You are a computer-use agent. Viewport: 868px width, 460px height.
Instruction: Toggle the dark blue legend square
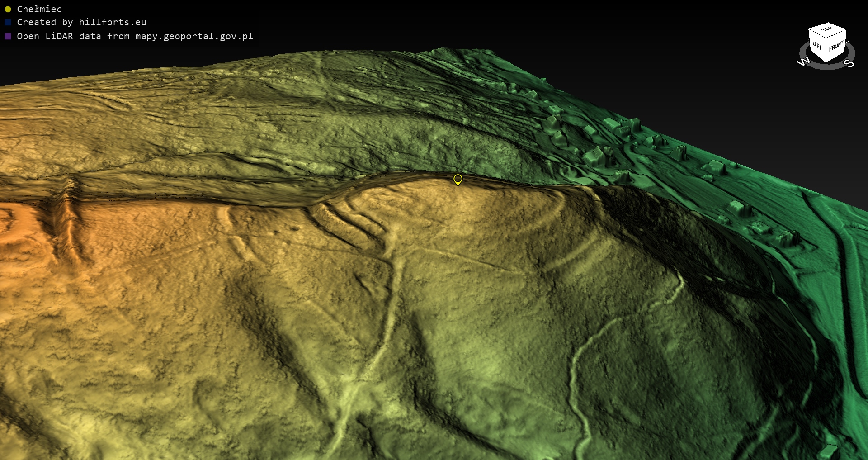8,22
